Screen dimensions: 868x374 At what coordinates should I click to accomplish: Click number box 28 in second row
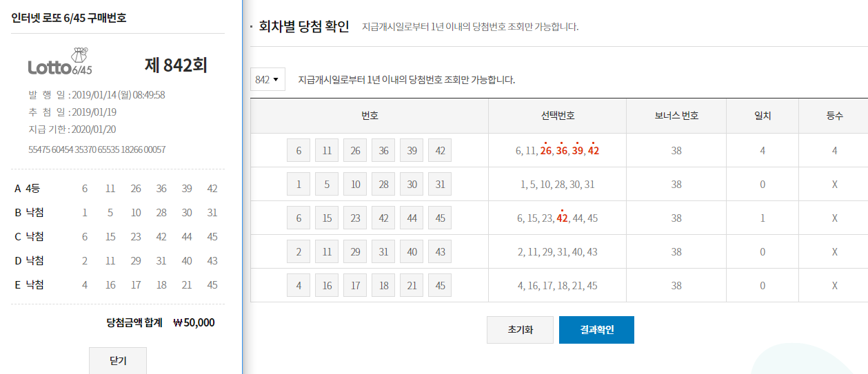(383, 185)
